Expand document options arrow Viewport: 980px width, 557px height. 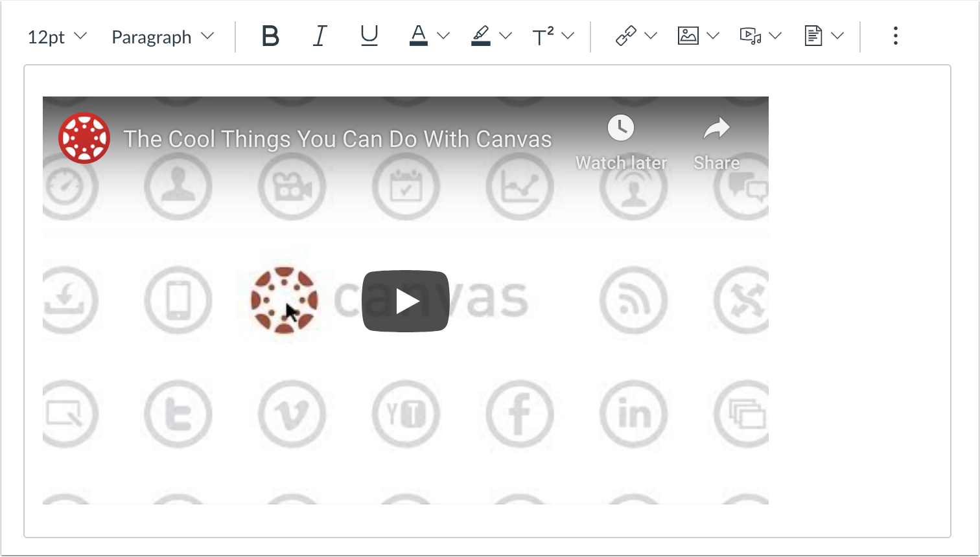tap(837, 36)
